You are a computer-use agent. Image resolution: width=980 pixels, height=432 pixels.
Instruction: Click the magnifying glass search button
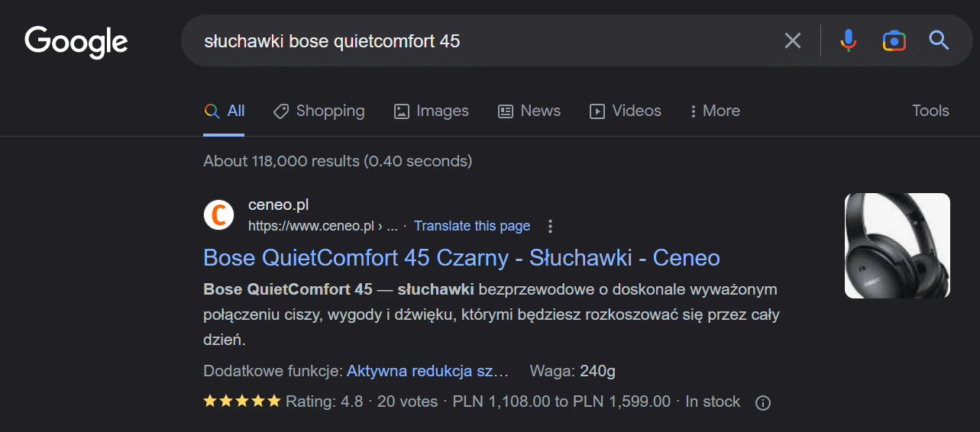pyautogui.click(x=939, y=40)
